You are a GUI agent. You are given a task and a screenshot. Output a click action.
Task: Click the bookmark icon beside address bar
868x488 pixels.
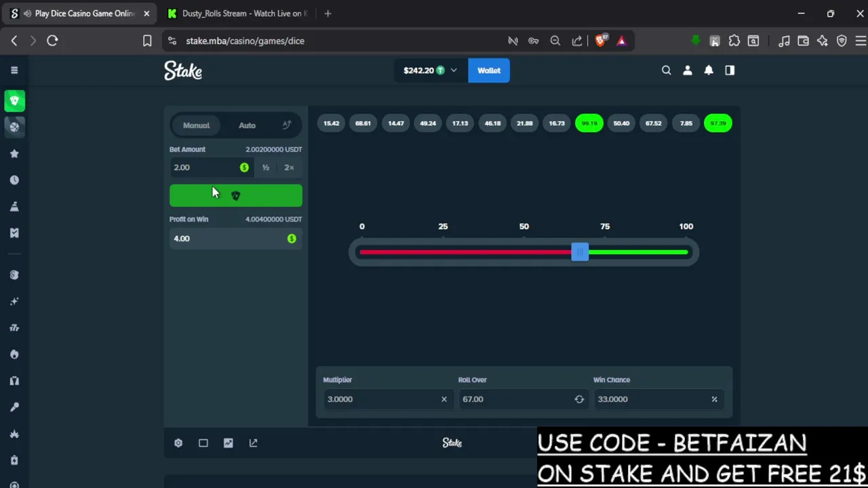point(147,41)
